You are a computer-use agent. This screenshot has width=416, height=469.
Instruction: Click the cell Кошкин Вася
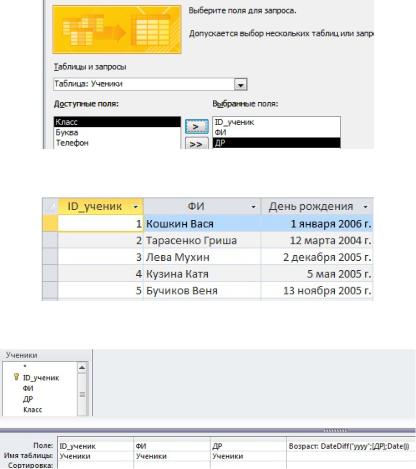point(202,224)
